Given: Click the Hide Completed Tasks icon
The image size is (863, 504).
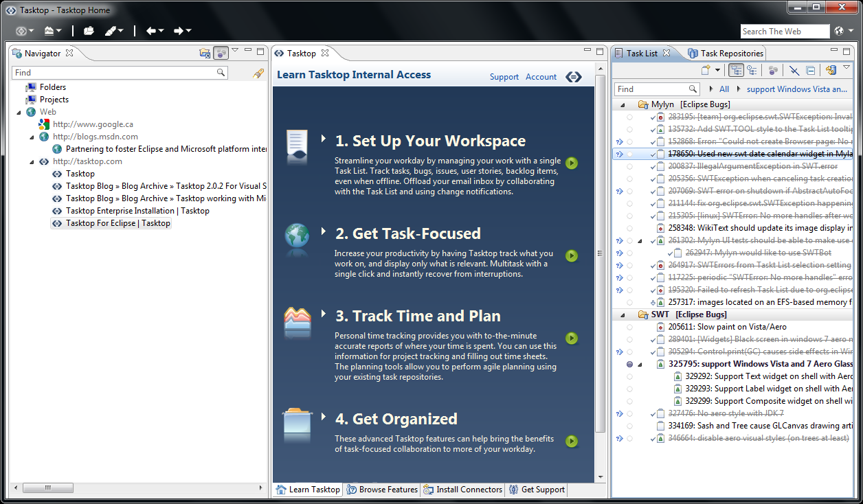Looking at the screenshot, I should tap(794, 70).
